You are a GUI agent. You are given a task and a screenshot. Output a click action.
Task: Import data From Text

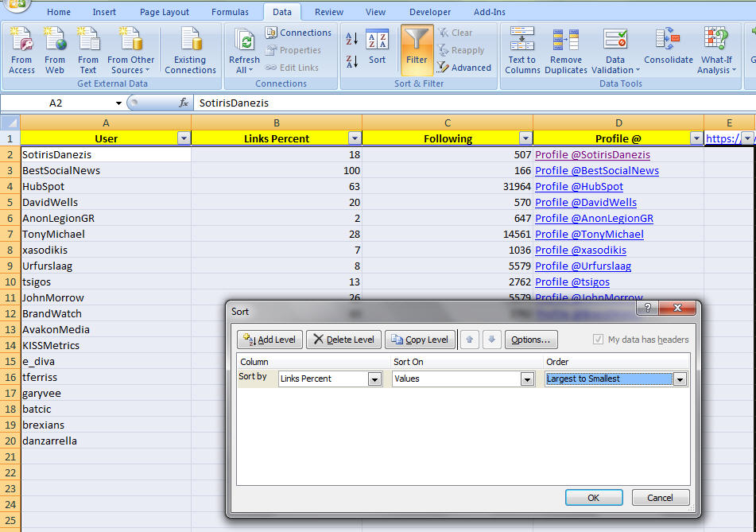point(87,51)
